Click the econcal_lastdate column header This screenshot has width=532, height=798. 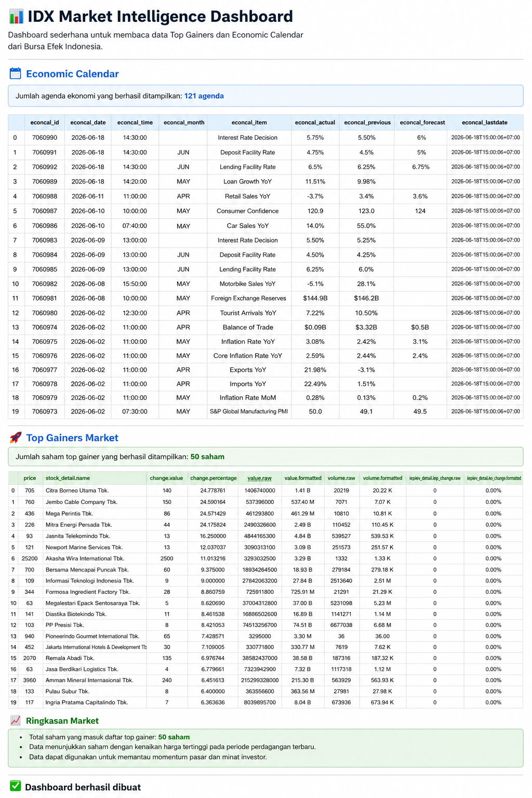[485, 123]
